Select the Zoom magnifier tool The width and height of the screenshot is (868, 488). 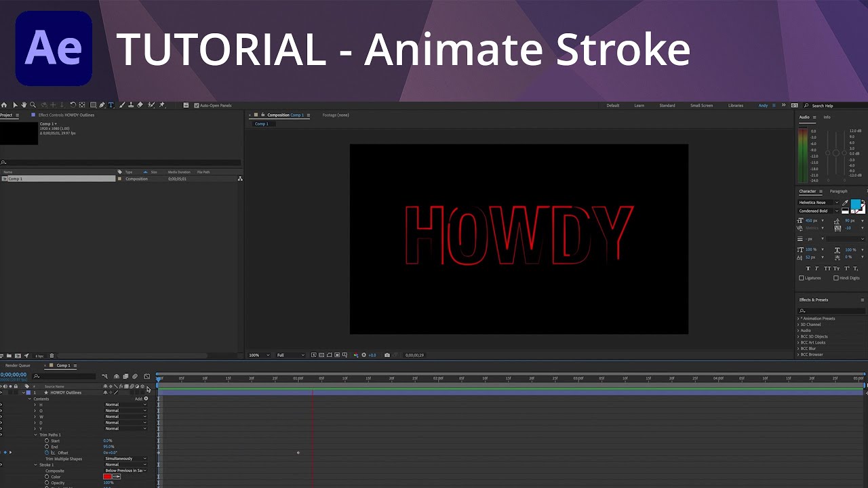click(33, 105)
